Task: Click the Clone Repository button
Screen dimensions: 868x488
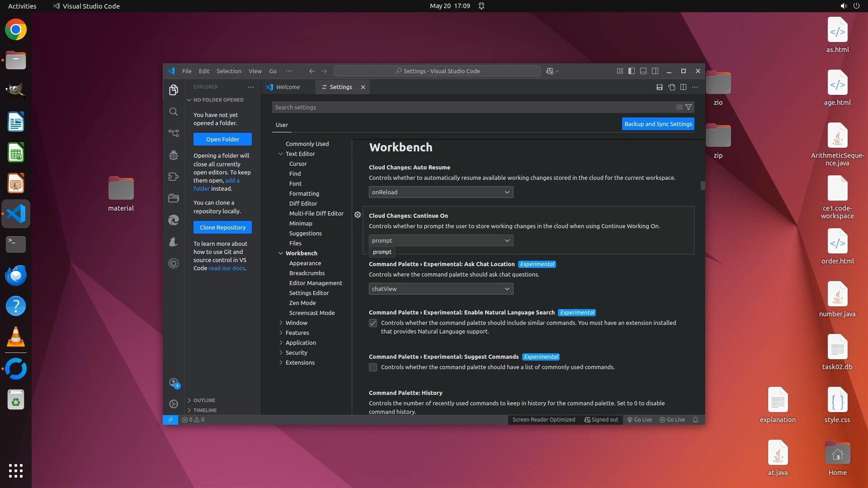Action: point(222,227)
